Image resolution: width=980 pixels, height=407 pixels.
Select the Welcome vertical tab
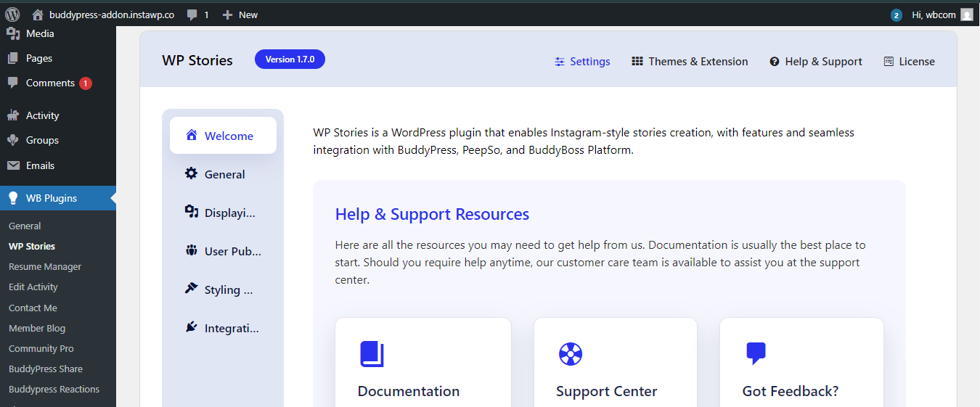[223, 136]
